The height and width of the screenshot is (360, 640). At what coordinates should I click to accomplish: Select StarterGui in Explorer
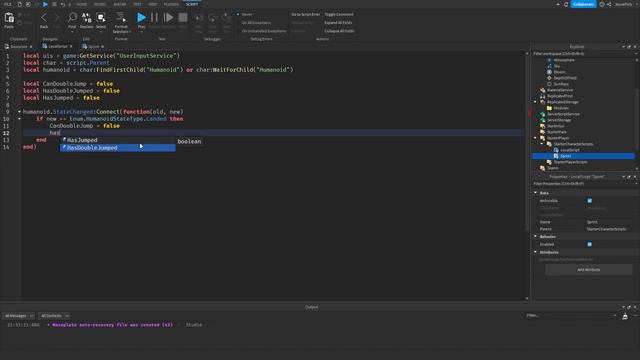click(x=555, y=126)
